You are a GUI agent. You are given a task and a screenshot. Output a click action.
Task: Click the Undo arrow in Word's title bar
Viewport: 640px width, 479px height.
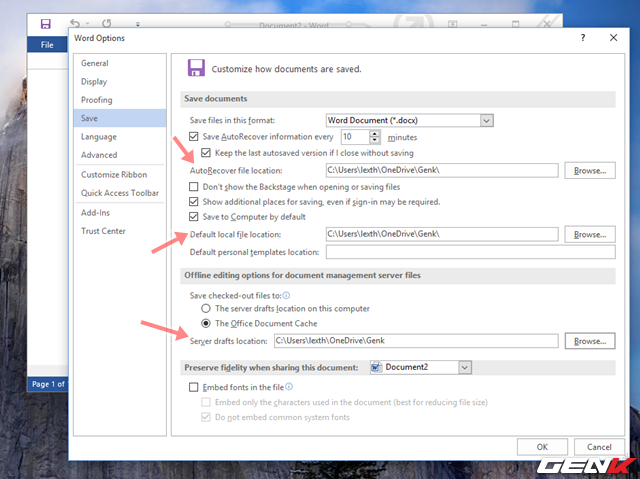75,24
